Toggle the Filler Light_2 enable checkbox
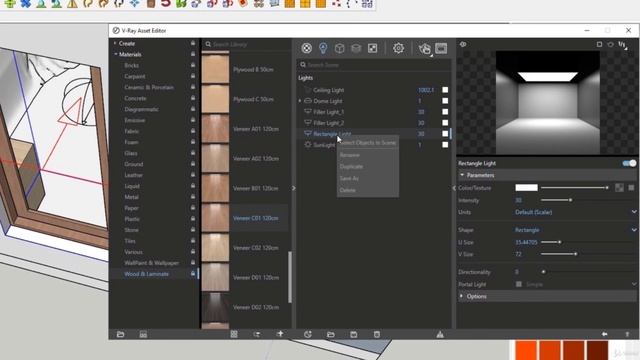This screenshot has height=360, width=640. (445, 122)
